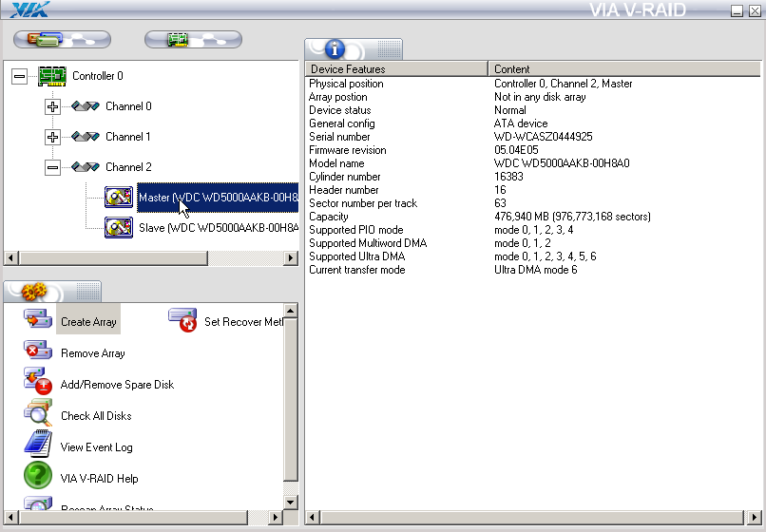Image resolution: width=766 pixels, height=532 pixels.
Task: Click the tree panel scroll left arrow
Action: coord(11,258)
